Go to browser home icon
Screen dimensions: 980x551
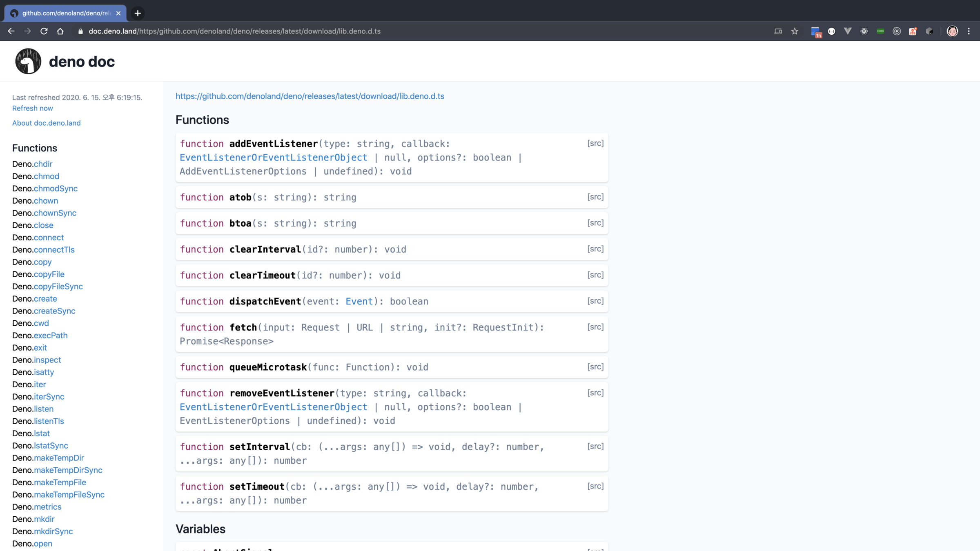coord(60,31)
